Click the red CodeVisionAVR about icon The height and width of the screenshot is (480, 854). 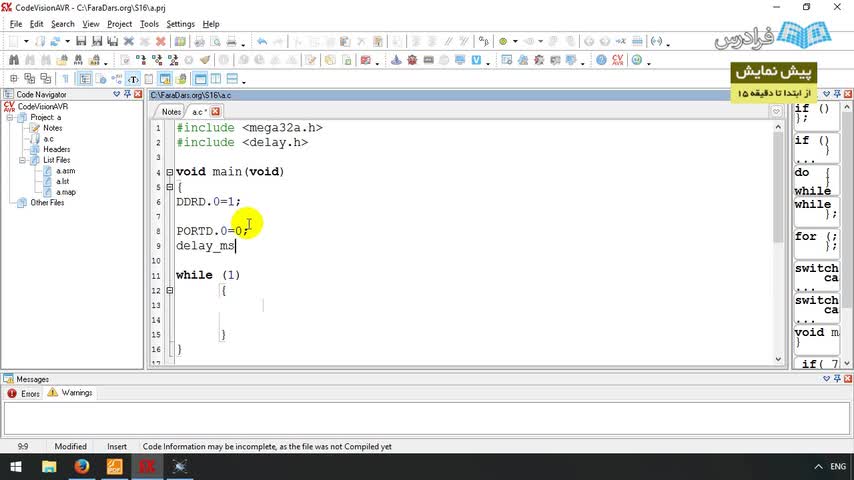click(618, 60)
